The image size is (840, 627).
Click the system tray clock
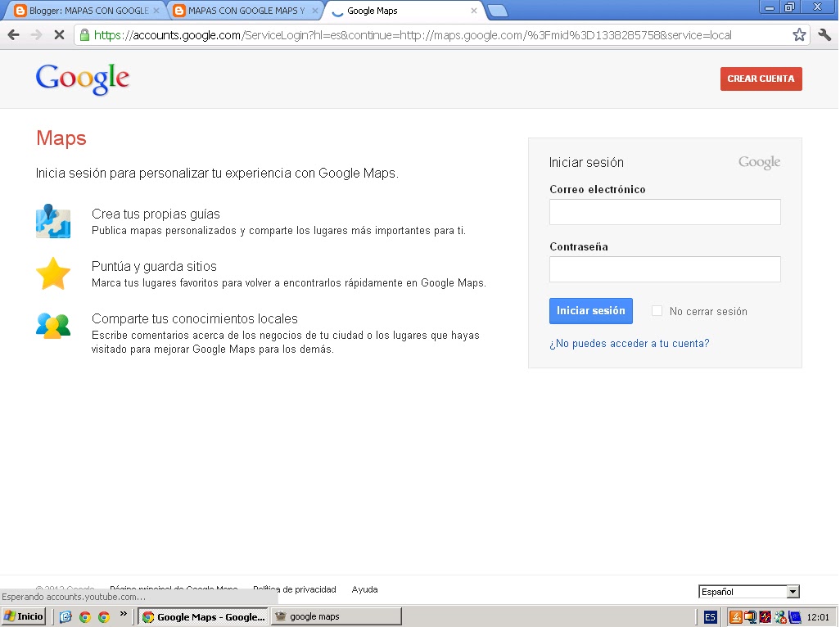[x=818, y=617]
